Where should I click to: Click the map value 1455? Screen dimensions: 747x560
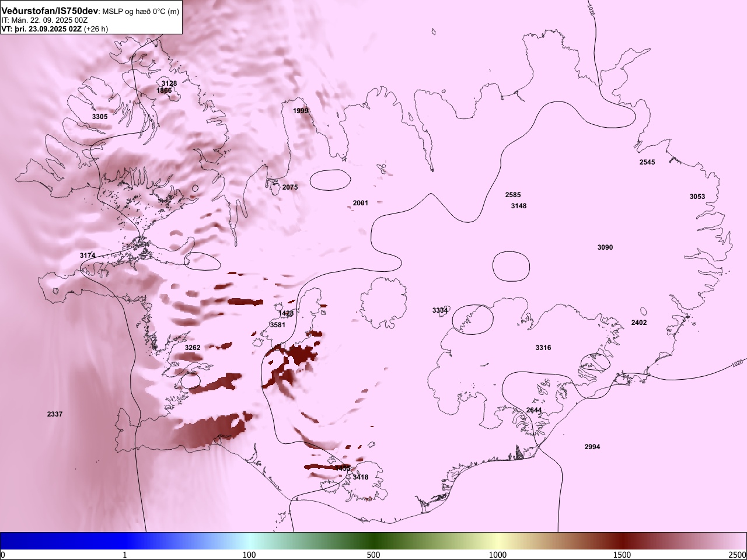click(343, 468)
